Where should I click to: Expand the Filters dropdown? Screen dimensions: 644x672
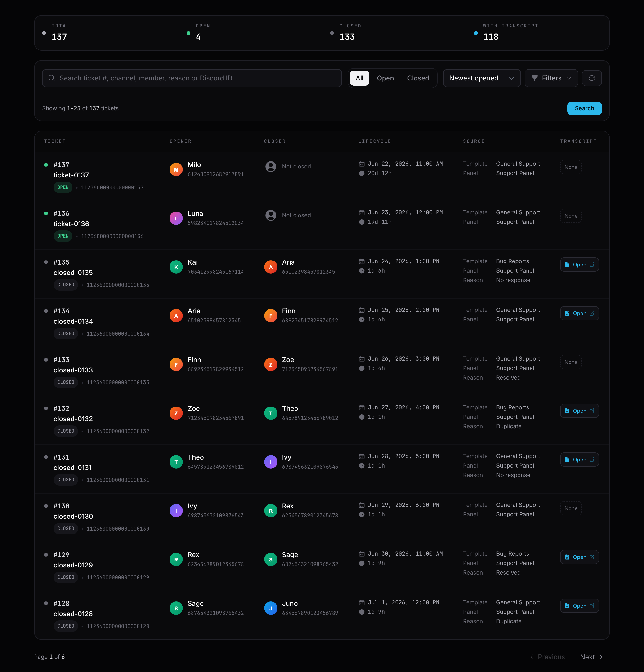coord(551,78)
